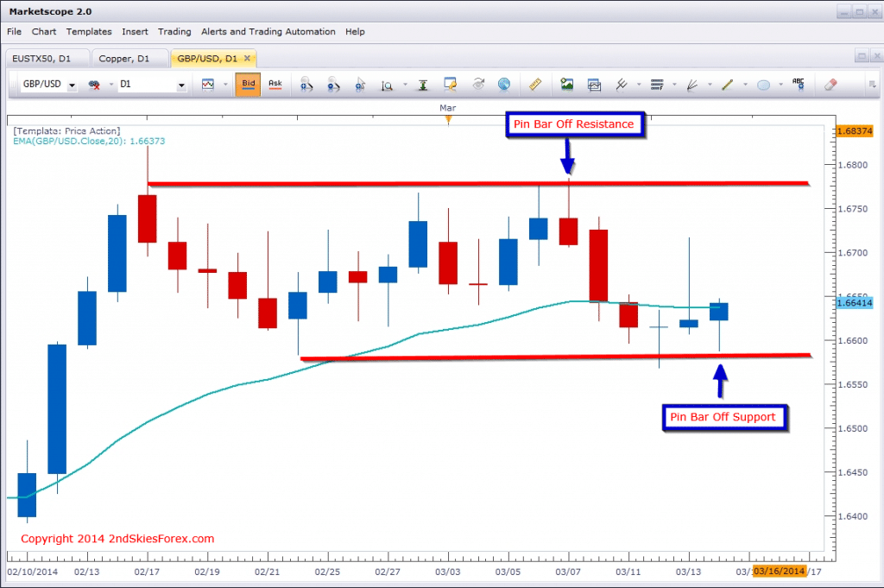Open the File menu

coord(14,32)
